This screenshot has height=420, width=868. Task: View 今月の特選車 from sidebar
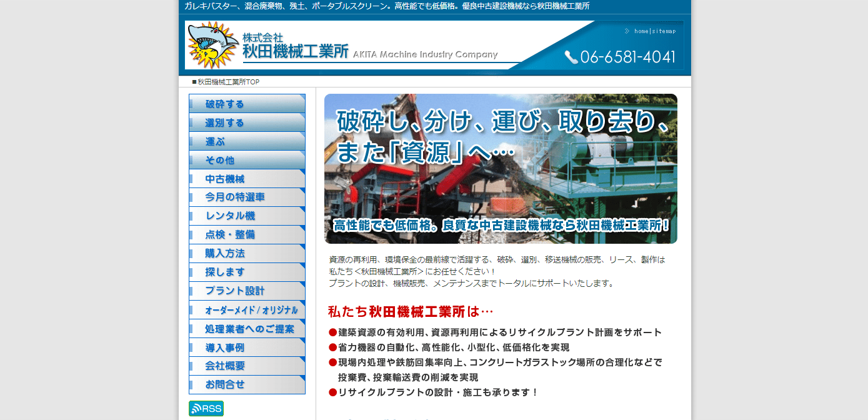(247, 197)
